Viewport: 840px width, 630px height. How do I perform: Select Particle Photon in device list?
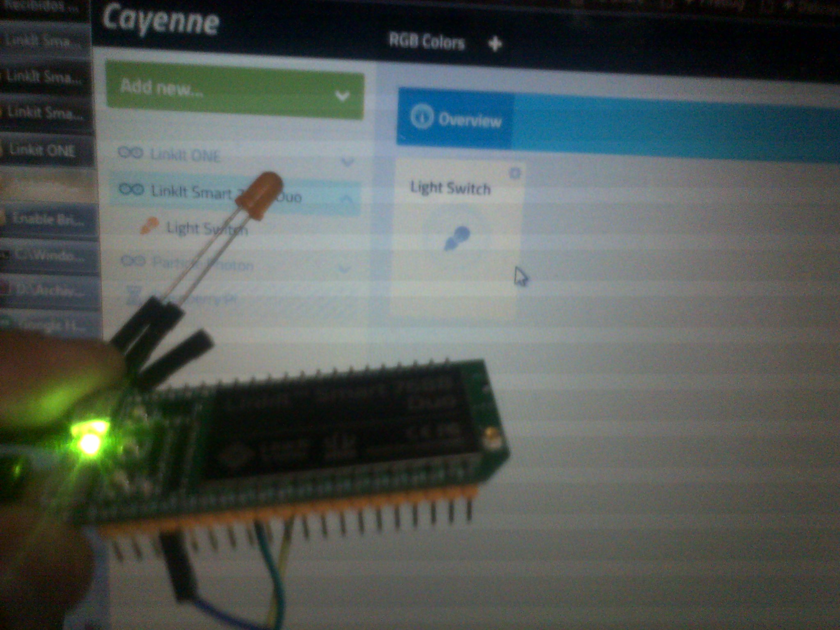pos(203,264)
